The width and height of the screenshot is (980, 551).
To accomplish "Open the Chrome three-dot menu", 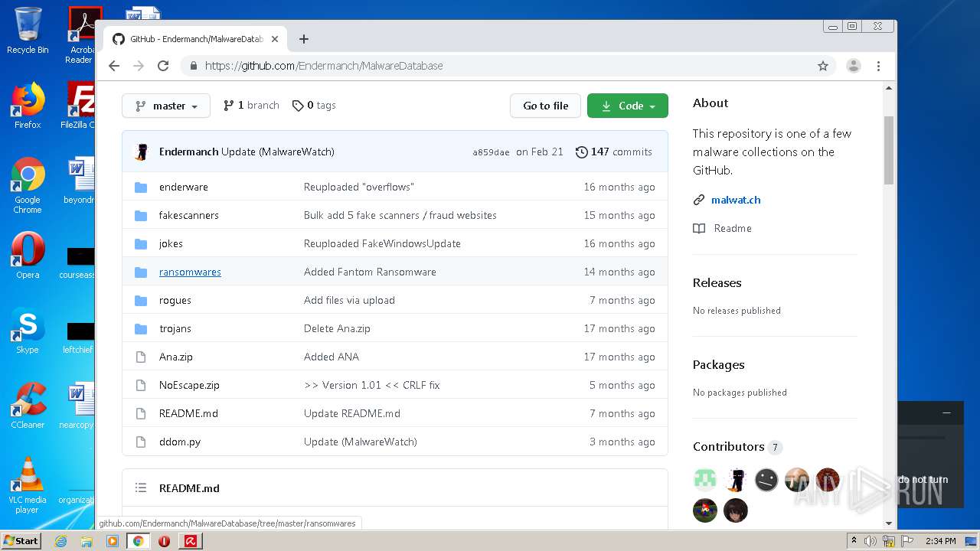I will point(879,66).
